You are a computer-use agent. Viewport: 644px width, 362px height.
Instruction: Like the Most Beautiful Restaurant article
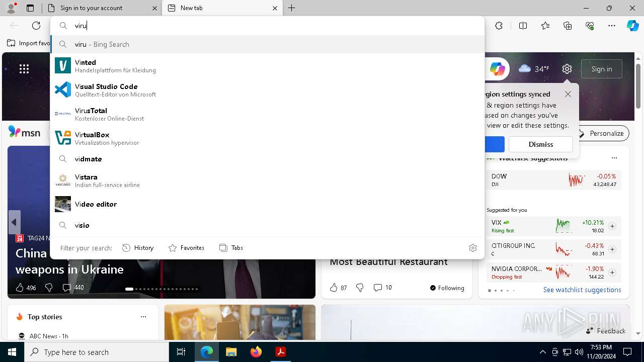(338, 288)
